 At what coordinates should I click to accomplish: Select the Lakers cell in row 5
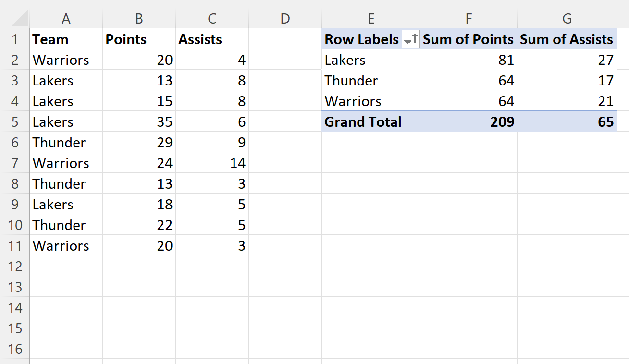[66, 122]
